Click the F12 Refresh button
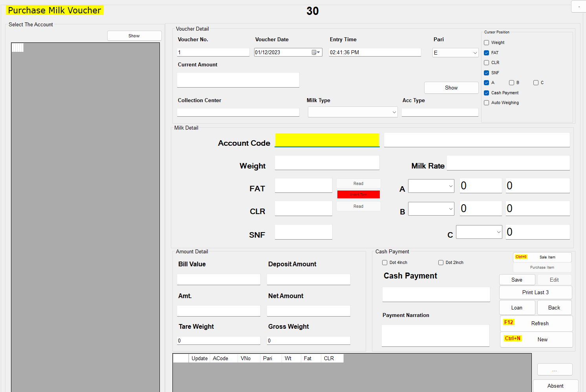The width and height of the screenshot is (586, 392). 536,323
